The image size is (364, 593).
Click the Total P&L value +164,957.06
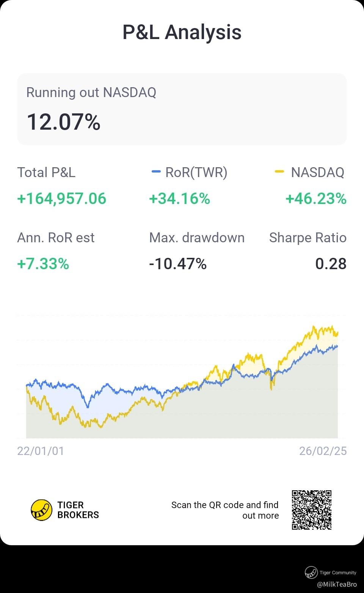[62, 199]
